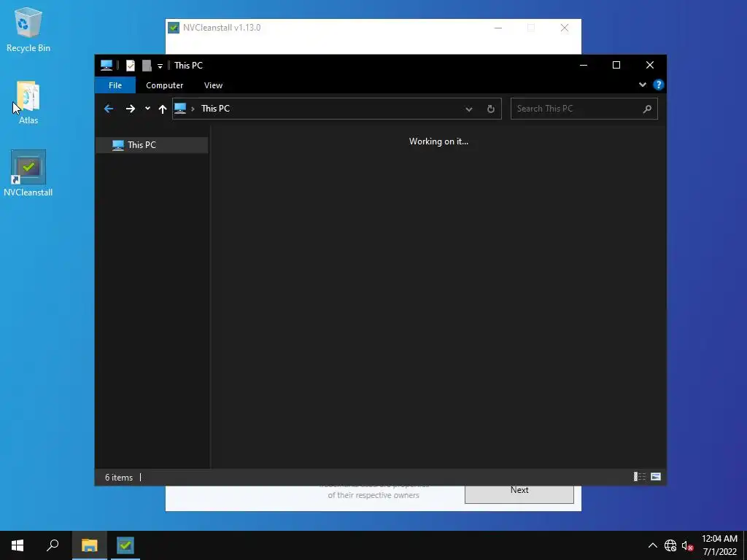
Task: Click the NVCleanstall v1.13.0 title bar icon
Action: [x=174, y=28]
